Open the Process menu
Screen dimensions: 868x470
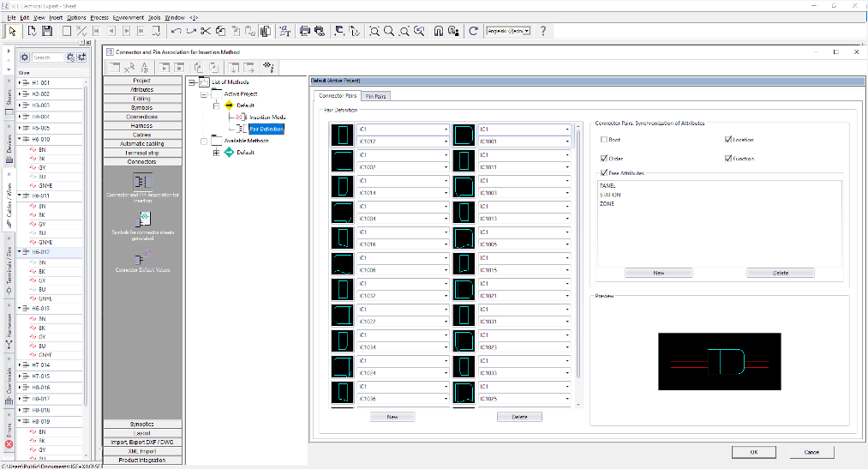(x=99, y=17)
